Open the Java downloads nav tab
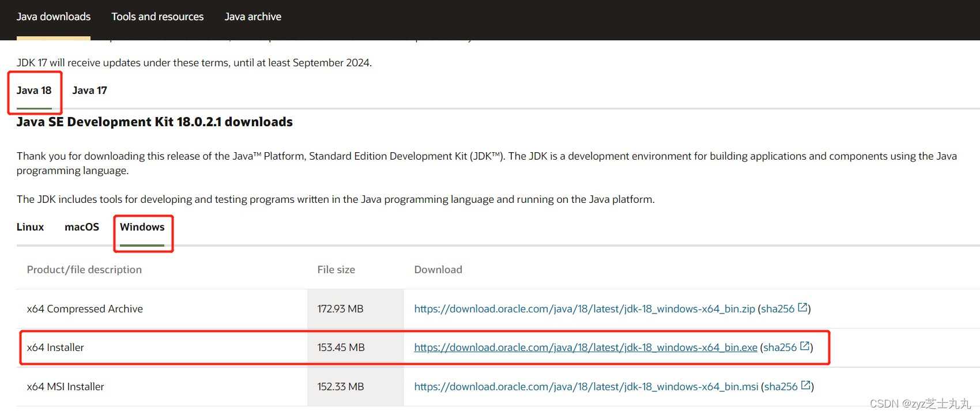The width and height of the screenshot is (980, 415). click(x=54, y=17)
